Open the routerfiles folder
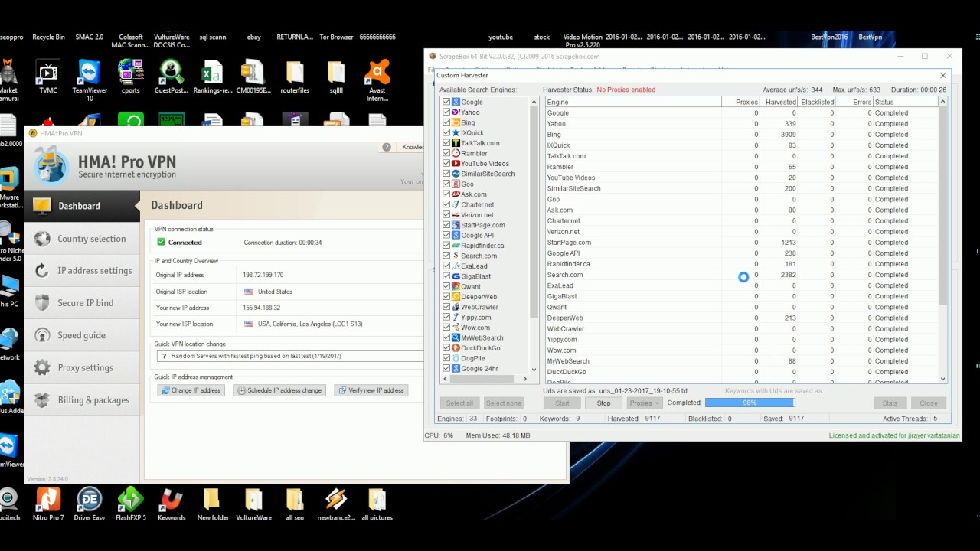The image size is (980, 551). (x=295, y=77)
